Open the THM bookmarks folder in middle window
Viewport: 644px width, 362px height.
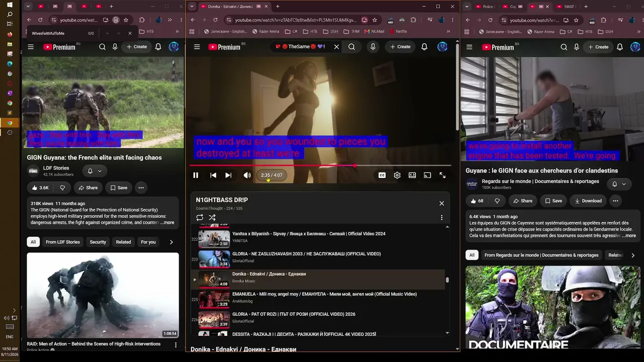pos(352,31)
